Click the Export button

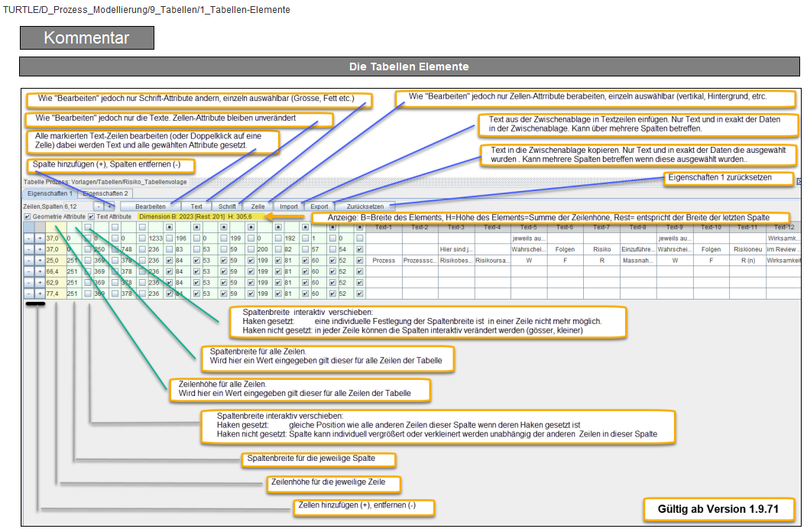point(319,206)
